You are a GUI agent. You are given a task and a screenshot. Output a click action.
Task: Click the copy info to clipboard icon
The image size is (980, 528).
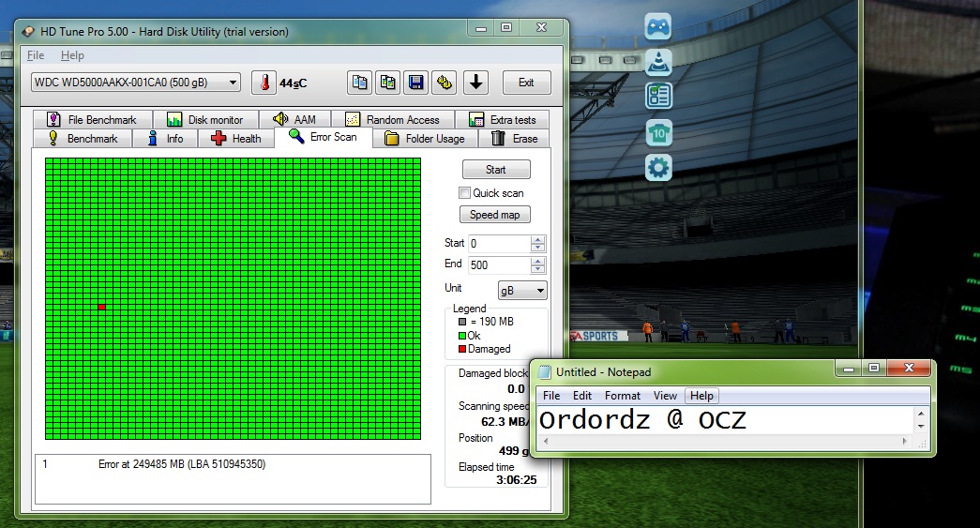[360, 83]
